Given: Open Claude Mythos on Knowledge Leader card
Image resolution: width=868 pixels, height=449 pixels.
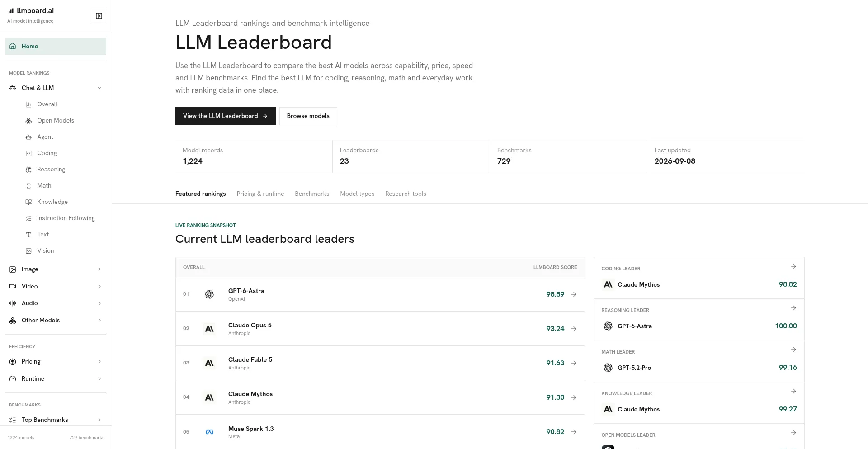Looking at the screenshot, I should click(x=638, y=409).
